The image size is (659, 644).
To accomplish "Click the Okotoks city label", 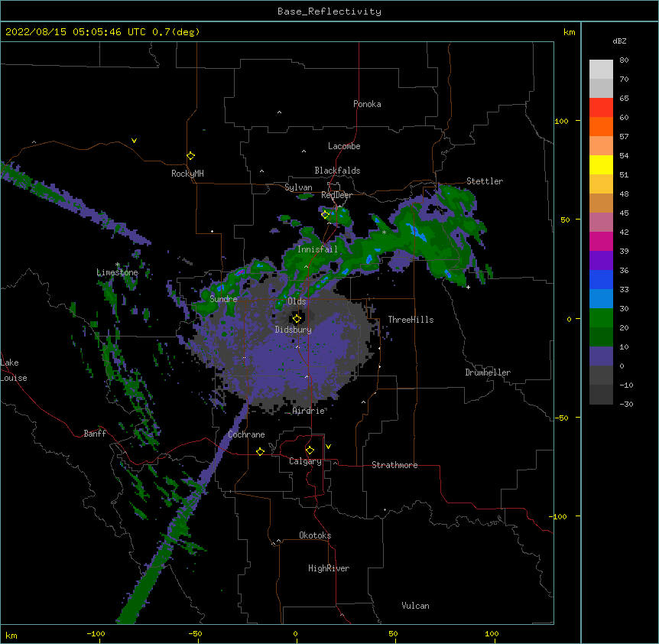I will [x=315, y=535].
